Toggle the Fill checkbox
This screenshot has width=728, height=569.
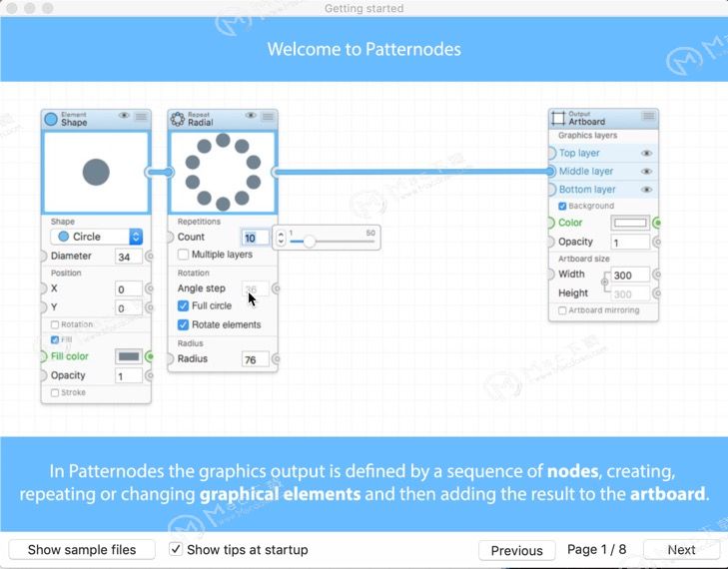(x=55, y=339)
